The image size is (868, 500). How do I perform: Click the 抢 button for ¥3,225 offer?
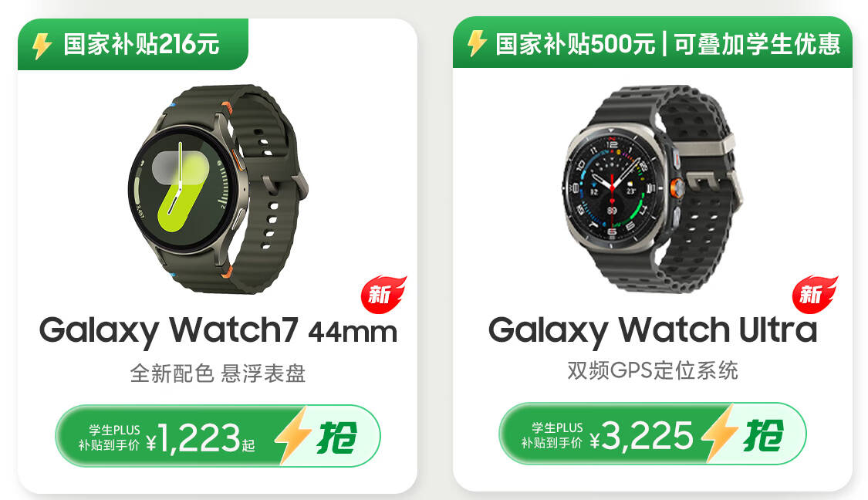pyautogui.click(x=763, y=435)
